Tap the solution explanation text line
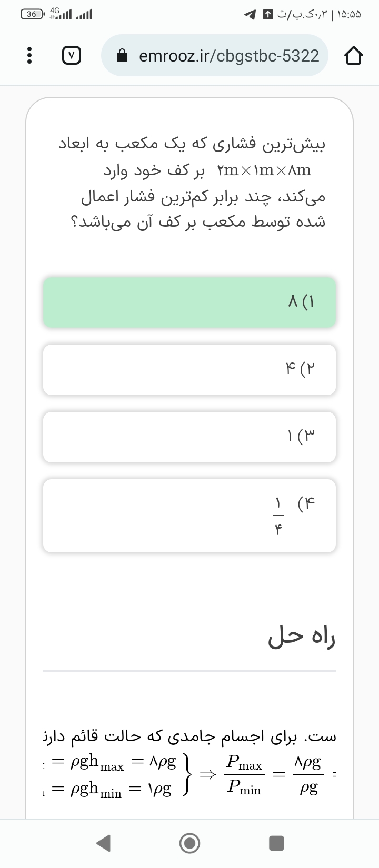The image size is (379, 868). 189,736
